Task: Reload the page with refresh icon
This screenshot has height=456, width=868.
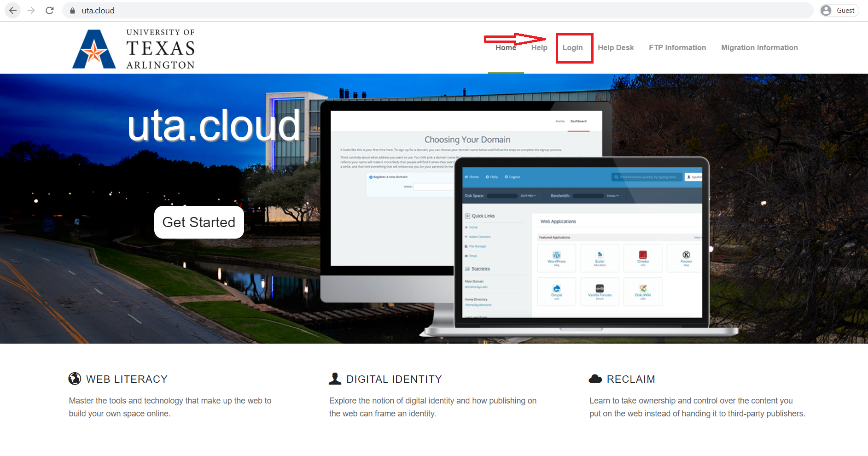Action: pyautogui.click(x=50, y=11)
